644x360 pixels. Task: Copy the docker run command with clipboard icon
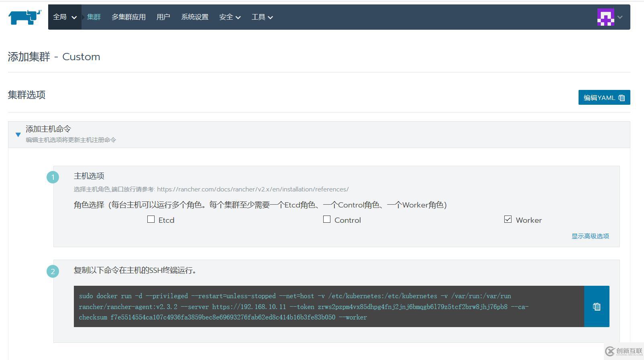(597, 307)
